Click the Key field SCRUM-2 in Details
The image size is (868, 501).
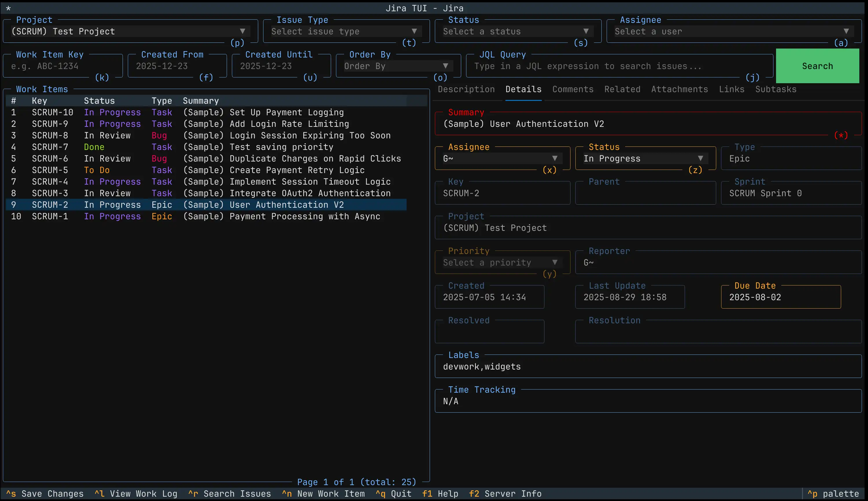[502, 193]
